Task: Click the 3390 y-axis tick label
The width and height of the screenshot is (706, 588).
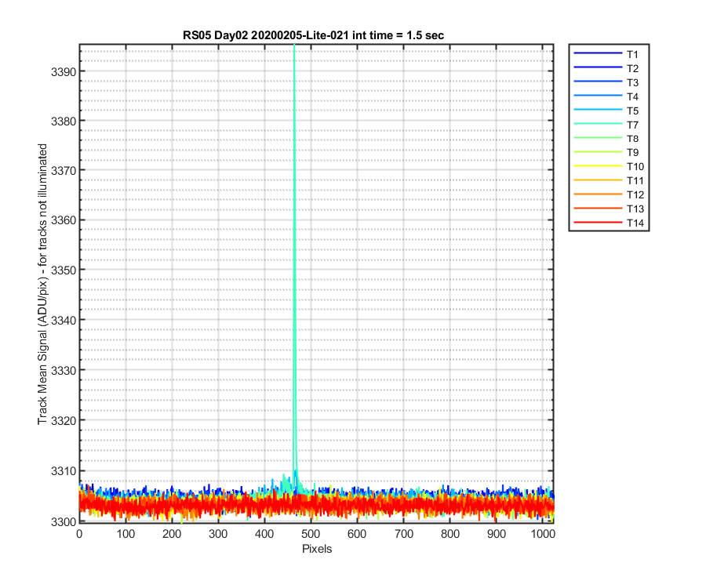Action: point(64,71)
